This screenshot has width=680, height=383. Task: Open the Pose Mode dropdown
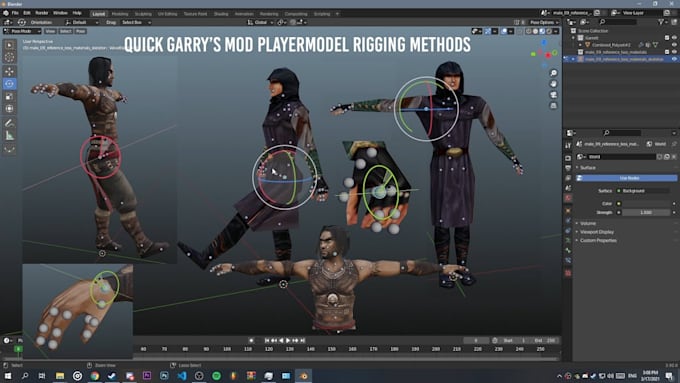point(23,31)
